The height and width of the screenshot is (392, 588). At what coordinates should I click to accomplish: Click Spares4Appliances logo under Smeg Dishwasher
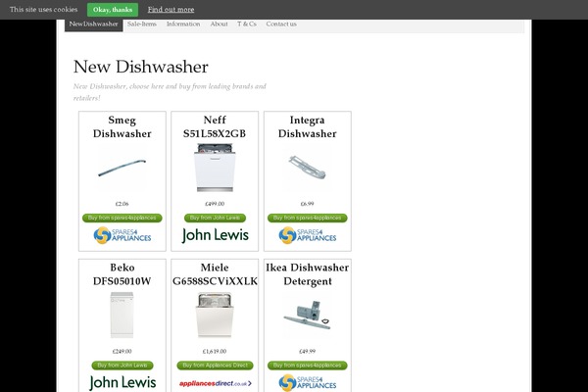point(122,235)
